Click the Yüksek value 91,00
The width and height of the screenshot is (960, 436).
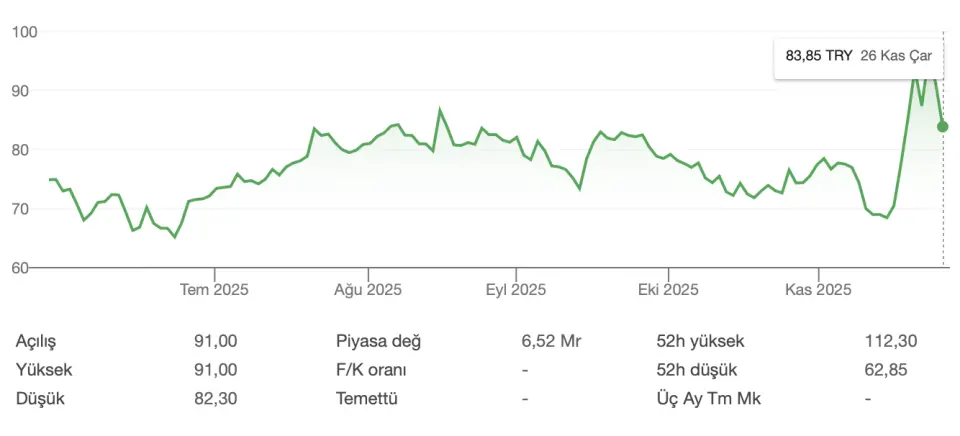(x=216, y=369)
